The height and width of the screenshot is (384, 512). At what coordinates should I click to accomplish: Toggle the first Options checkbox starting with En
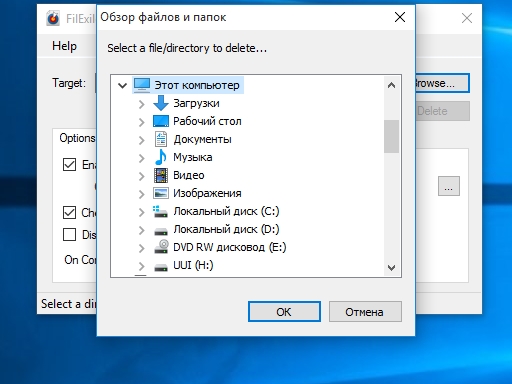(x=69, y=164)
